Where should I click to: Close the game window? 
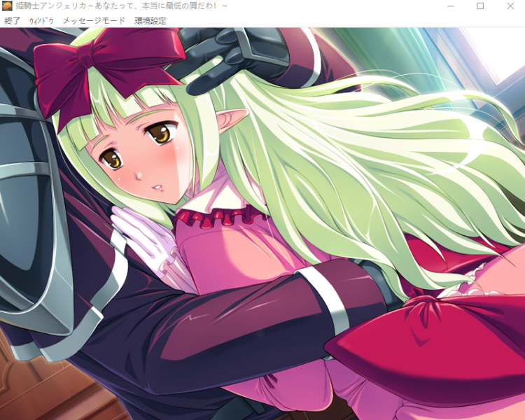(510, 6)
